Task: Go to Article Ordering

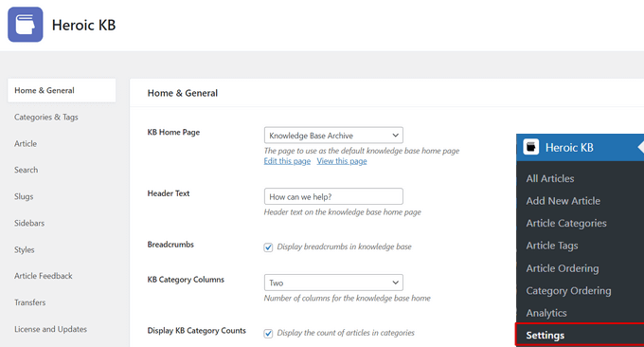Action: click(x=563, y=268)
